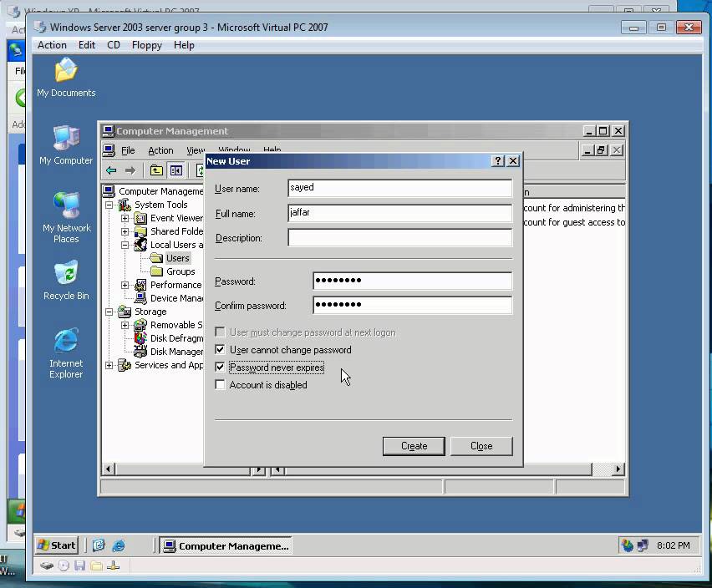
Task: Click the Computer Management root icon in tree
Action: click(109, 191)
